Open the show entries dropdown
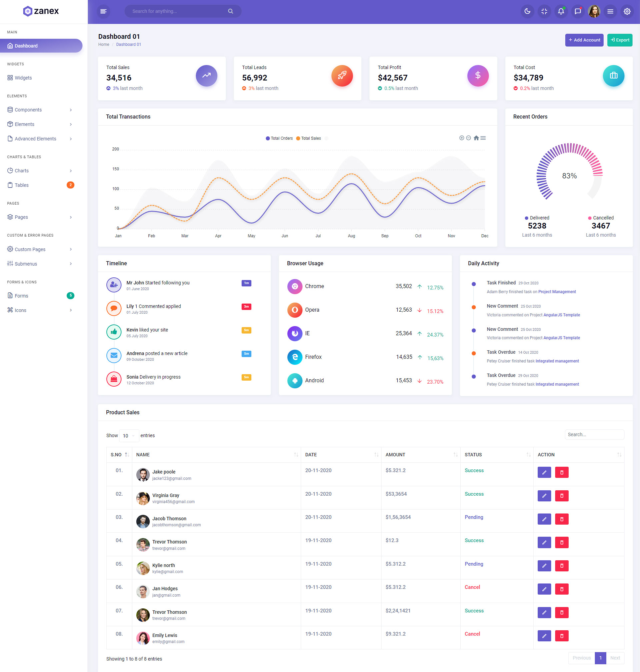Screen dimensions: 640x672 129,436
